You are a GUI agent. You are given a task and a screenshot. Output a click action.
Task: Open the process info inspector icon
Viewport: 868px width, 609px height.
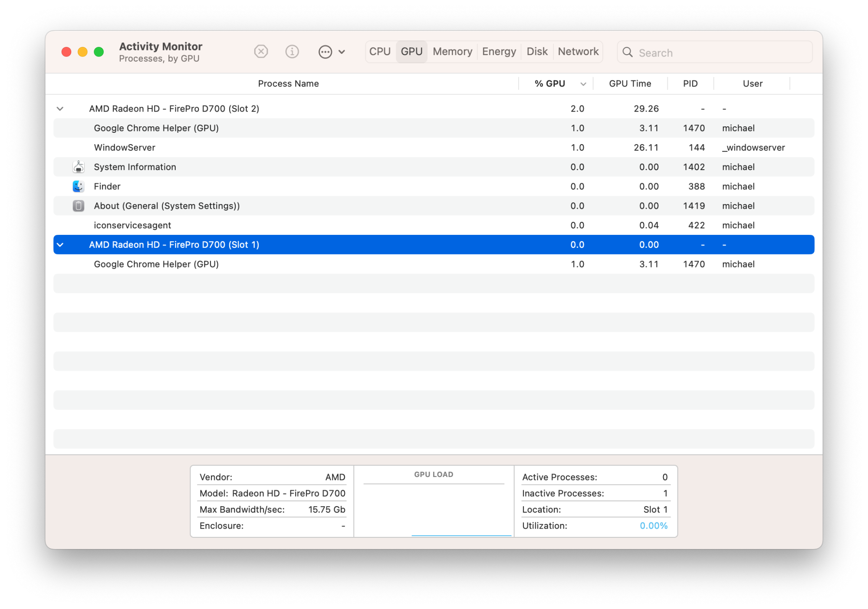pos(292,52)
